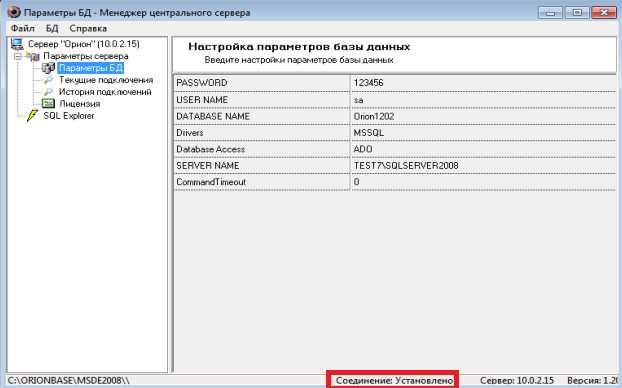This screenshot has height=388, width=622.
Task: Click the Параметры БД database icon
Action: click(x=48, y=68)
